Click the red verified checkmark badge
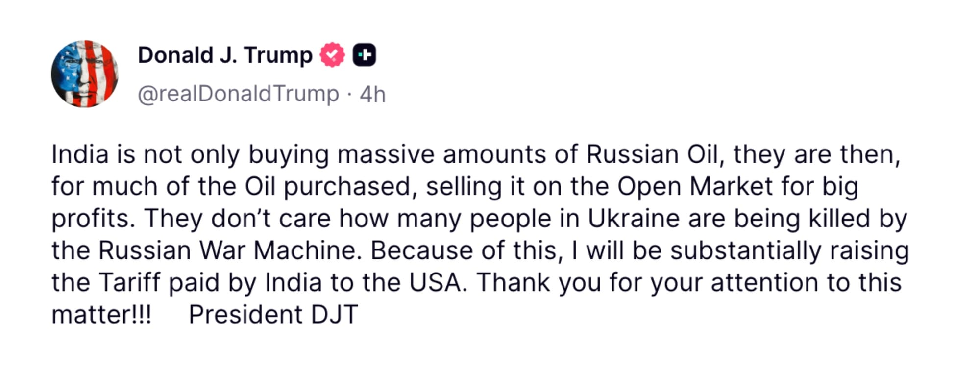The width and height of the screenshot is (980, 374). pos(332,54)
